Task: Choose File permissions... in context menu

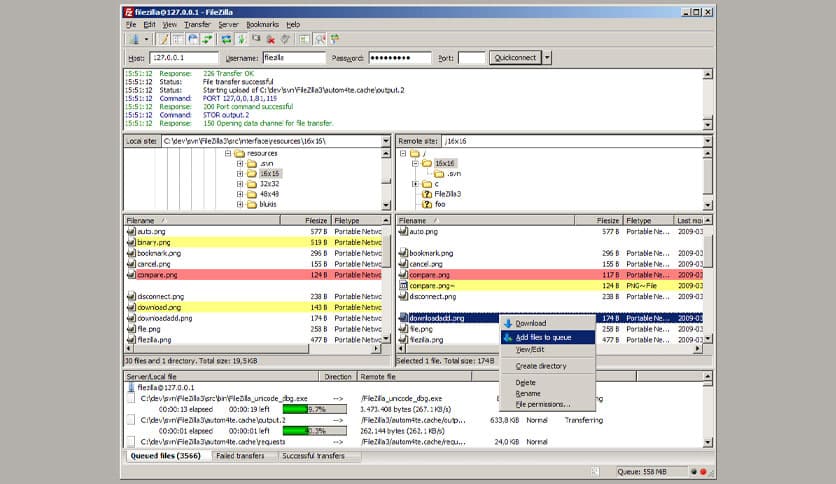Action: 548,405
